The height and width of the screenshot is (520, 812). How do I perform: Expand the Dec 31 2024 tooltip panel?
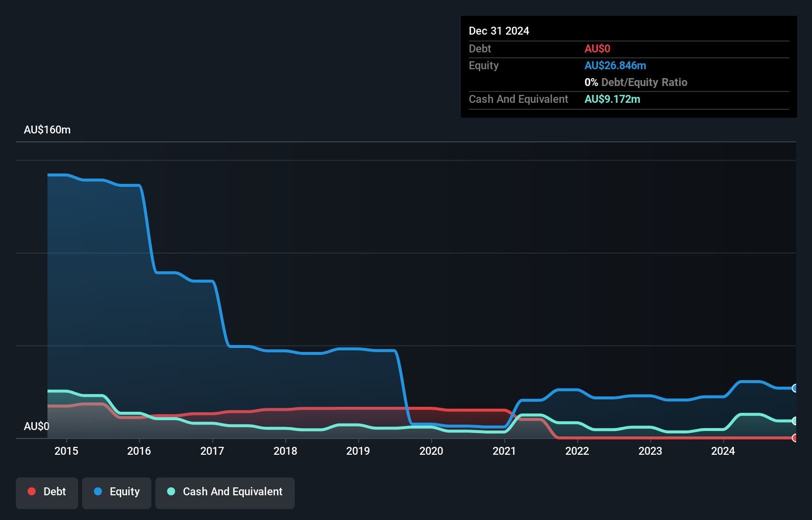499,31
